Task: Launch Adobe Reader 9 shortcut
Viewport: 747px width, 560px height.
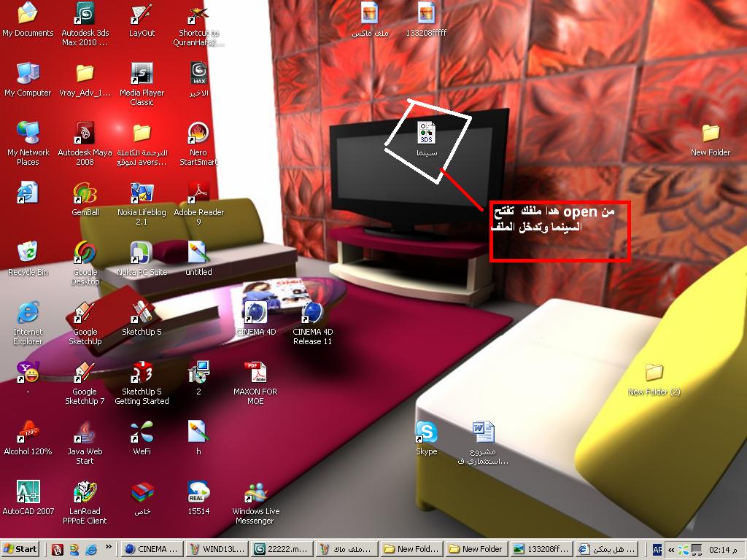Action: click(x=198, y=203)
